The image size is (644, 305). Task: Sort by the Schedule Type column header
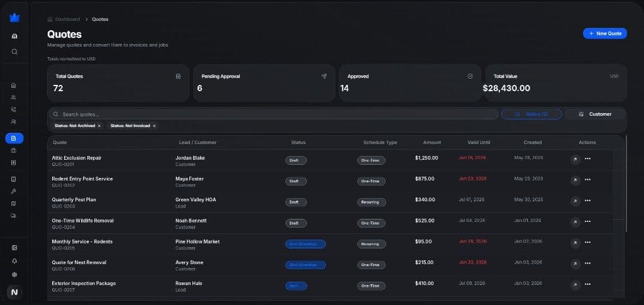click(380, 143)
